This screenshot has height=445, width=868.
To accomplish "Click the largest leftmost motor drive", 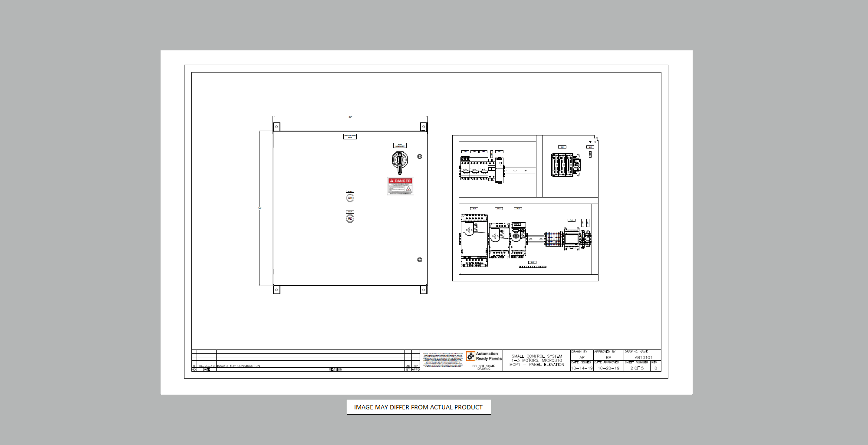I will point(474,240).
